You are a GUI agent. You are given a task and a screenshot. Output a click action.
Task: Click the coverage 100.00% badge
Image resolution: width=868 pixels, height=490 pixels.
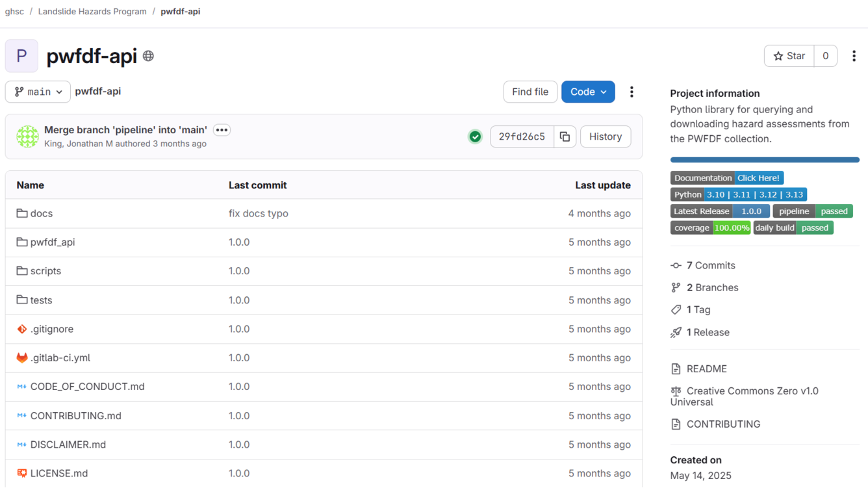(x=711, y=228)
